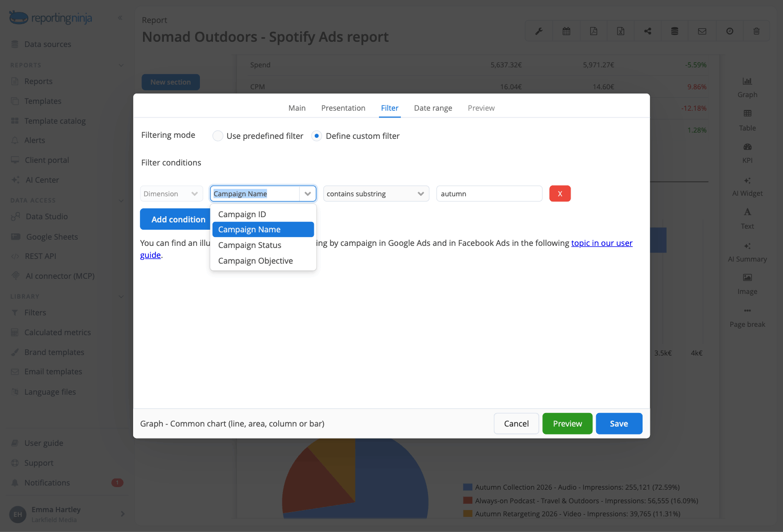Add an AI Summary widget
Viewport: 783px width, 532px height.
point(748,252)
